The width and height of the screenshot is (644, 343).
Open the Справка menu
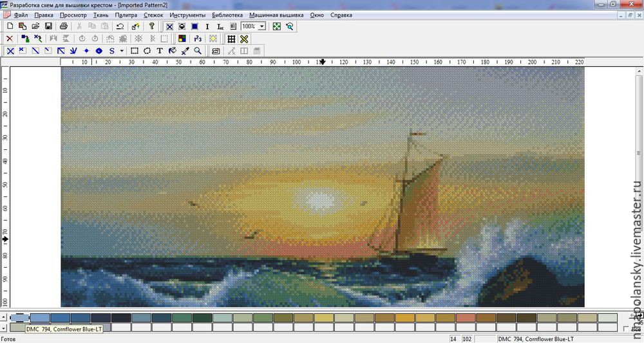pos(341,15)
